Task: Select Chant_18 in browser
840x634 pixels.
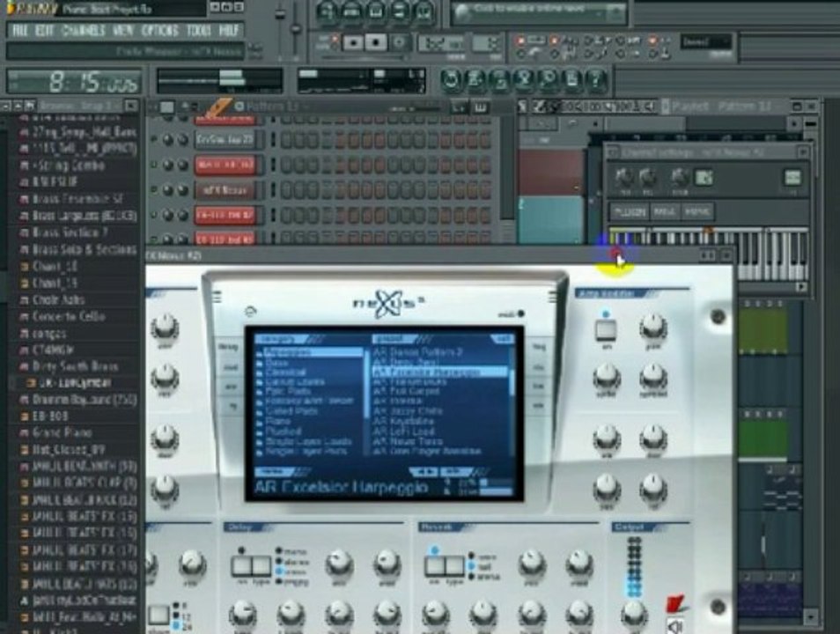Action: pos(55,266)
